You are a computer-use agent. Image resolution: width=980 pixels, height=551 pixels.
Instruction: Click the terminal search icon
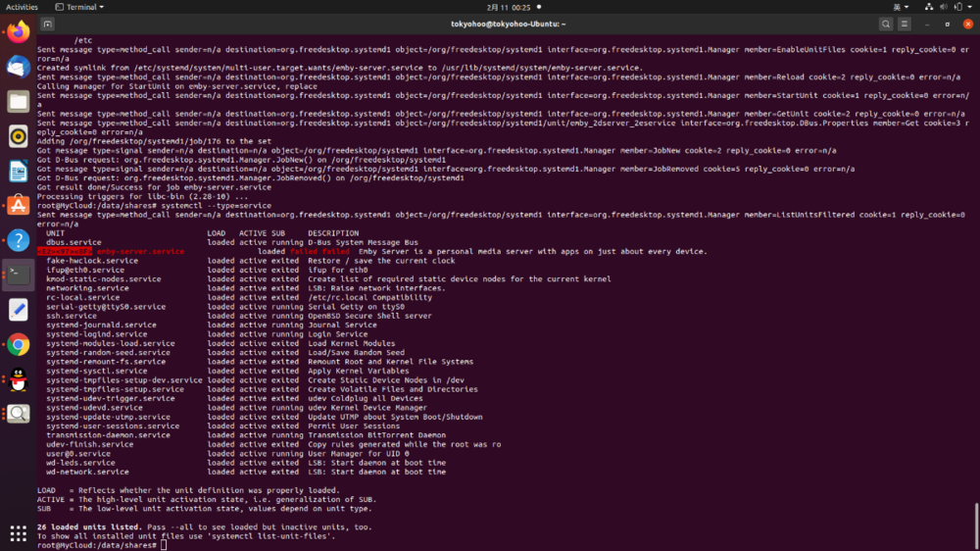[886, 24]
